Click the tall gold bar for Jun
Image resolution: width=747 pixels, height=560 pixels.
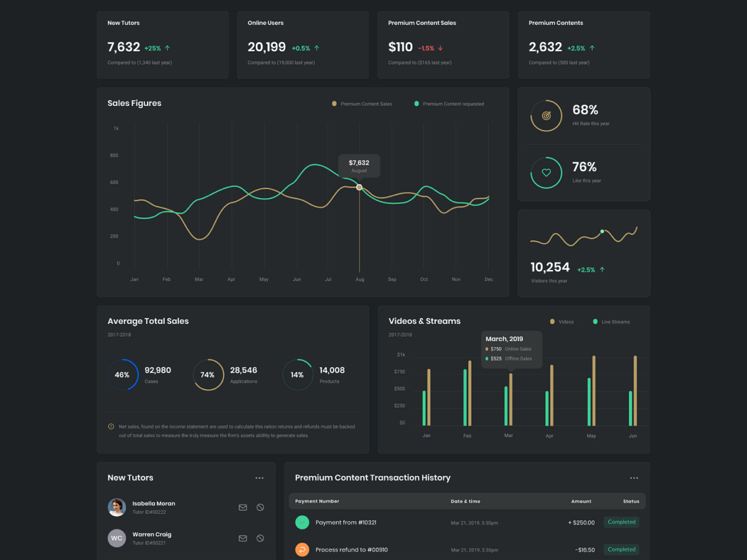635,391
